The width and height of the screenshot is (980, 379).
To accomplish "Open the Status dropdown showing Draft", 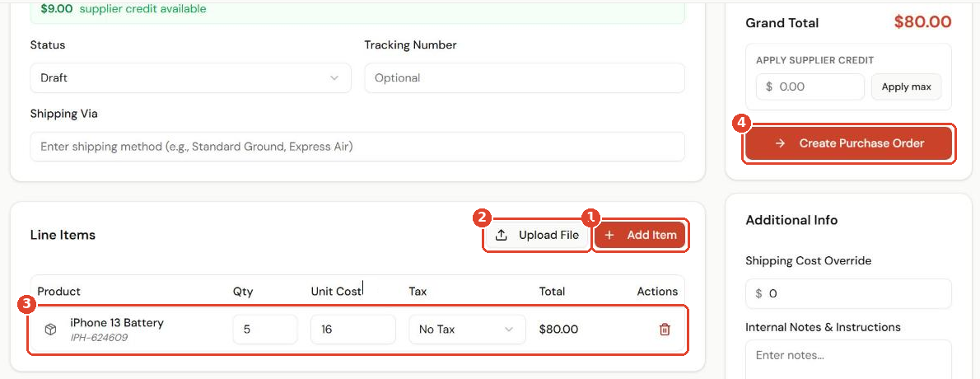I will 190,78.
